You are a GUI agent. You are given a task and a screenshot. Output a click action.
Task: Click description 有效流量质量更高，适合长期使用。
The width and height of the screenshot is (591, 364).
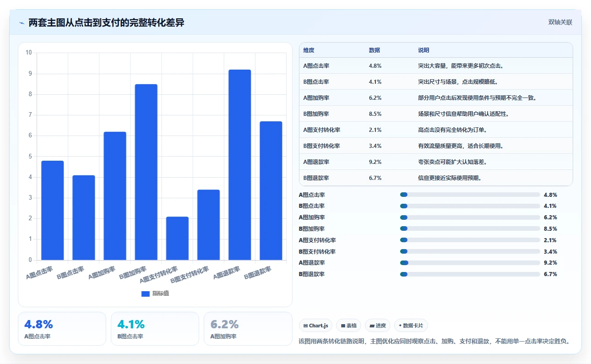[461, 146]
